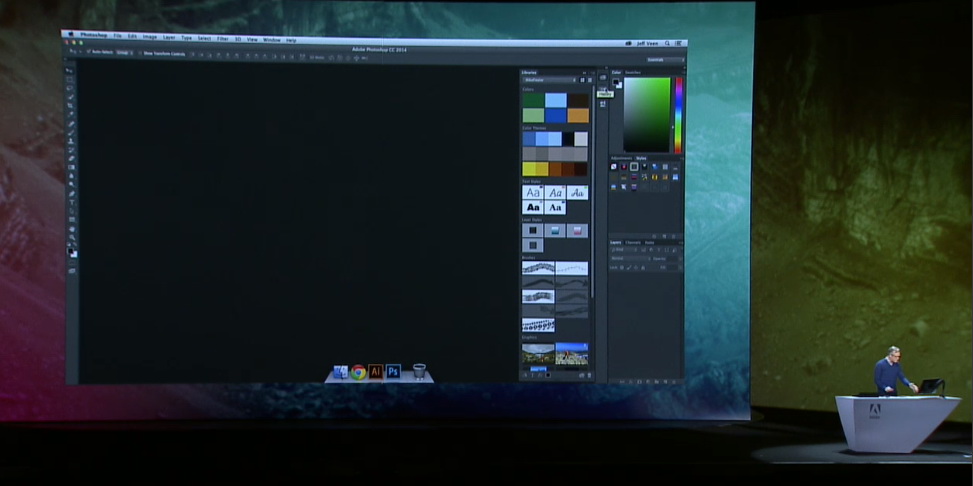
Task: Open Illustrator from the dock
Action: point(376,372)
